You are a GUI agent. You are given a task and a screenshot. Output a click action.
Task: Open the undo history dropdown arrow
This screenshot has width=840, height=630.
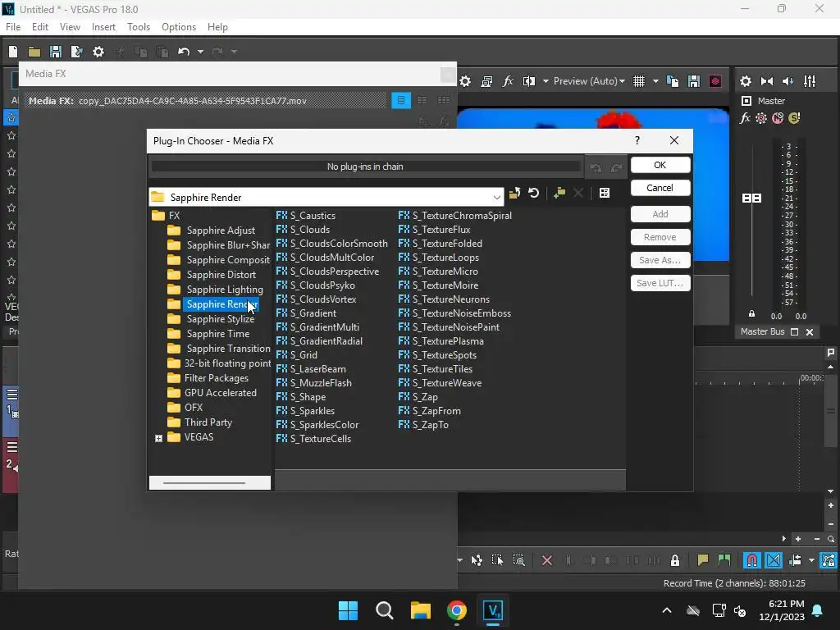click(200, 52)
